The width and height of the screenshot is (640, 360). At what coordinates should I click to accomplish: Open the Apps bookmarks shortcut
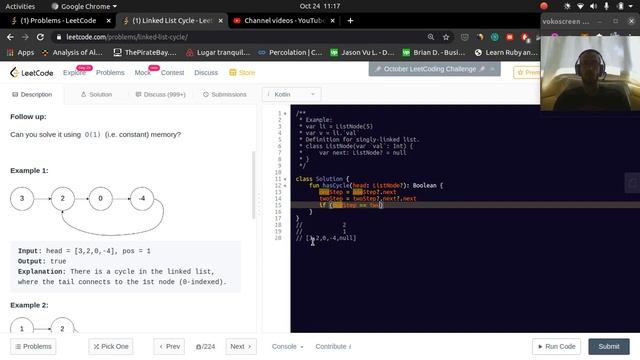click(x=20, y=53)
